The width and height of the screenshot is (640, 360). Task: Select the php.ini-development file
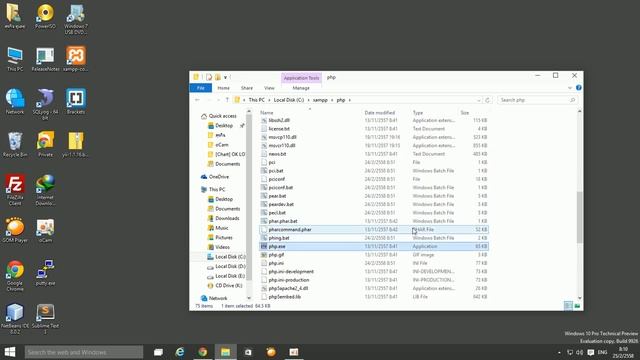coord(373,271)
